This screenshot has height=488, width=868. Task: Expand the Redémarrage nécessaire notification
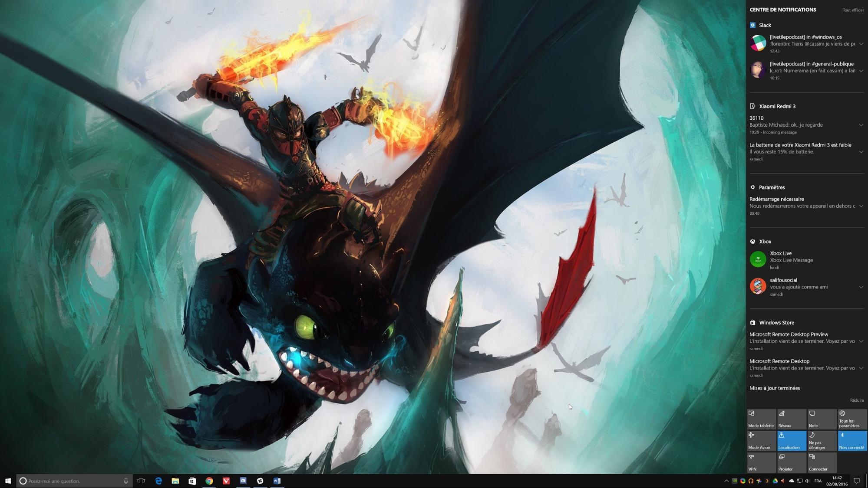(x=861, y=206)
